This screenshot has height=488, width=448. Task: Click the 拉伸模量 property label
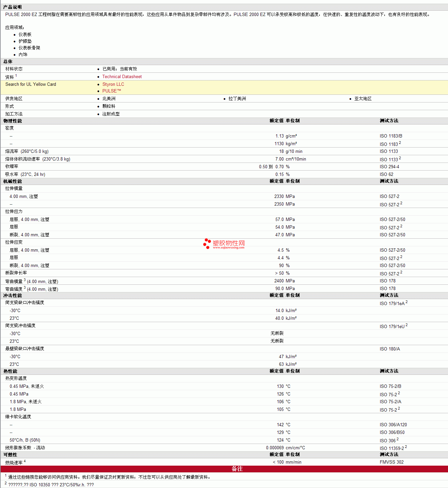[14, 189]
